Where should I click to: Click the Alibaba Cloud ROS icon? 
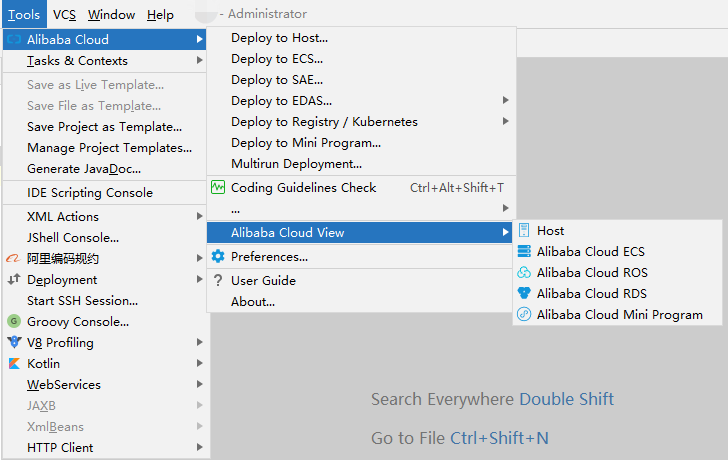pyautogui.click(x=524, y=273)
